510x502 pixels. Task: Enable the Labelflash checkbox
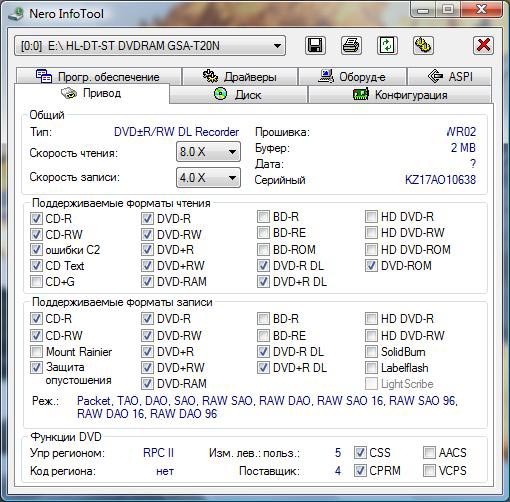click(371, 368)
